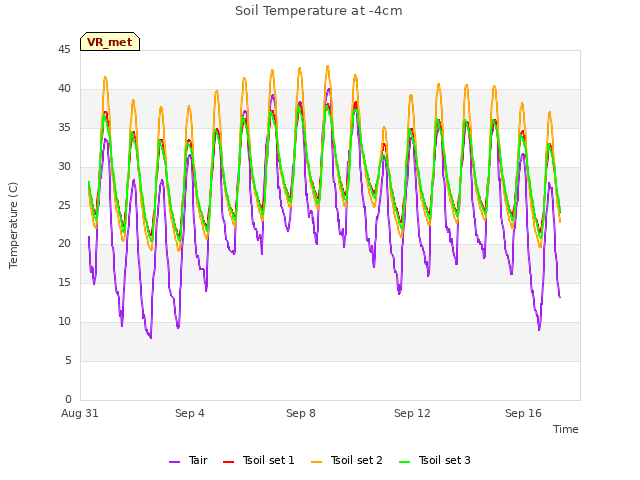
Task: Click the 20 y-axis tick label
Action: [x=64, y=244]
